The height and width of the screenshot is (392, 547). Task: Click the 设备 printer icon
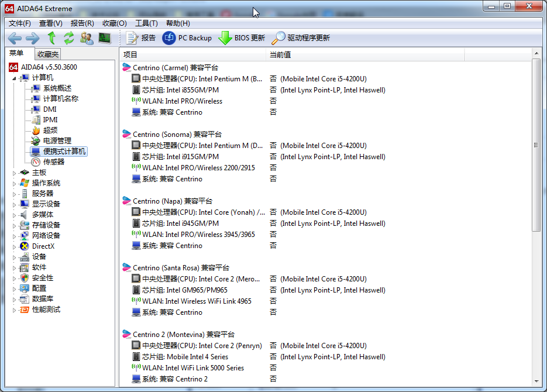pyautogui.click(x=25, y=257)
